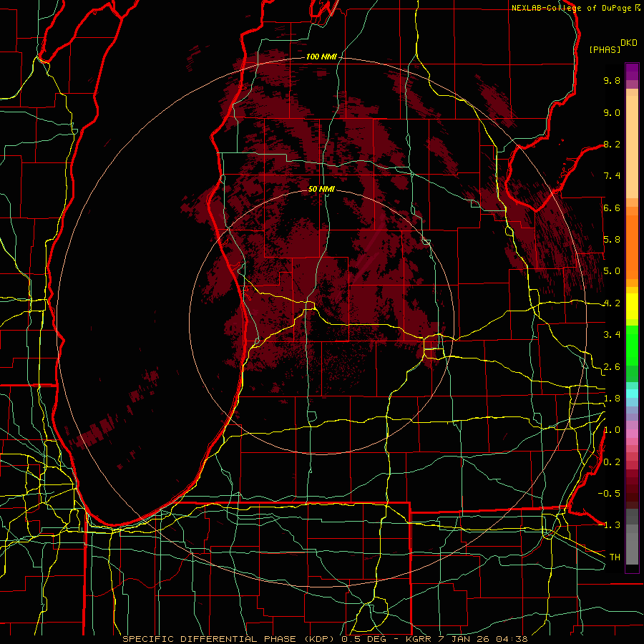Image resolution: width=644 pixels, height=644 pixels.
Task: Select the DKD text above the color scale
Action: [x=629, y=43]
